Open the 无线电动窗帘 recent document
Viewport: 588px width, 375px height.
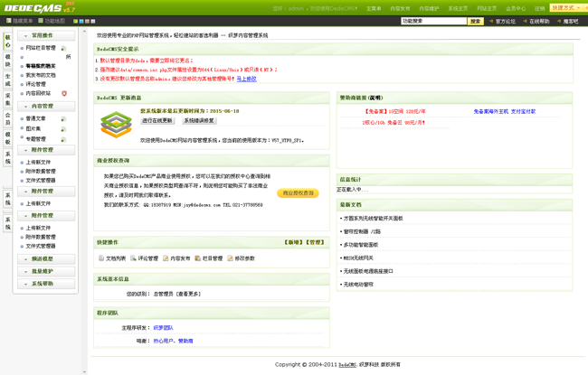tap(358, 285)
